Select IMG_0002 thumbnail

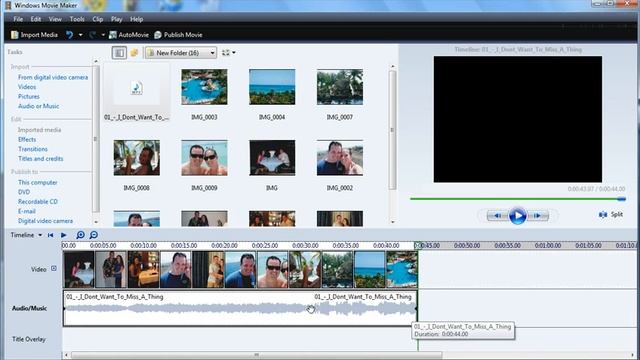[x=340, y=158]
